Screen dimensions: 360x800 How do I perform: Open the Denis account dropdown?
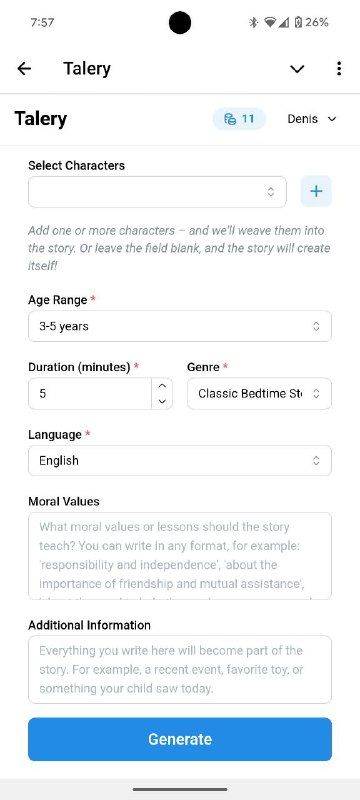click(x=312, y=119)
